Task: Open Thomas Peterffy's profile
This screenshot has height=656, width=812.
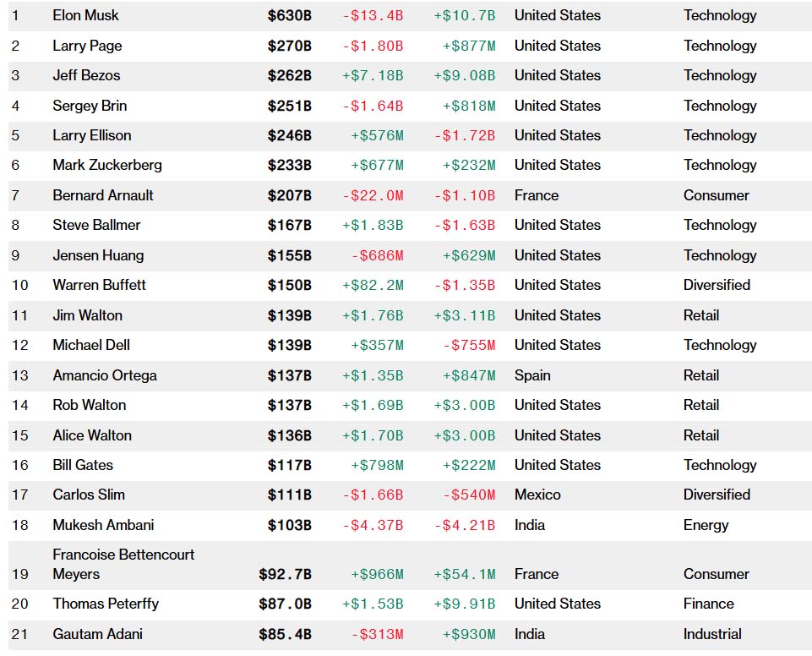Action: coord(106,604)
